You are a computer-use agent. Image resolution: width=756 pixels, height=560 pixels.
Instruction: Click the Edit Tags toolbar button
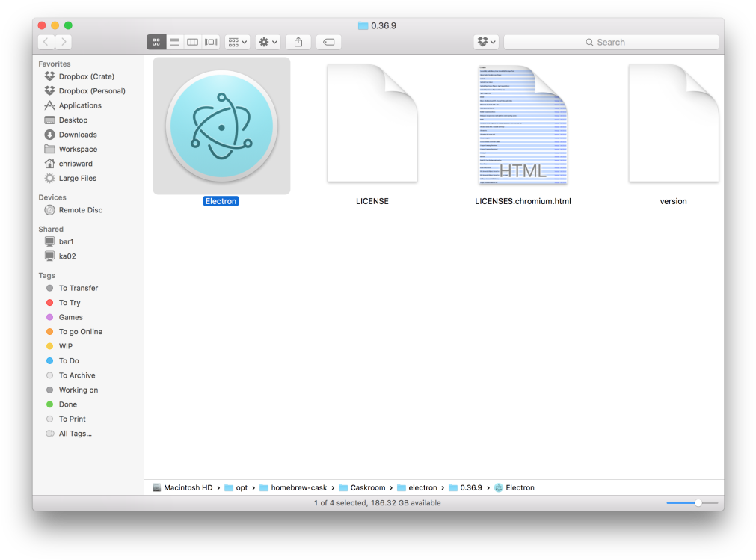(329, 43)
